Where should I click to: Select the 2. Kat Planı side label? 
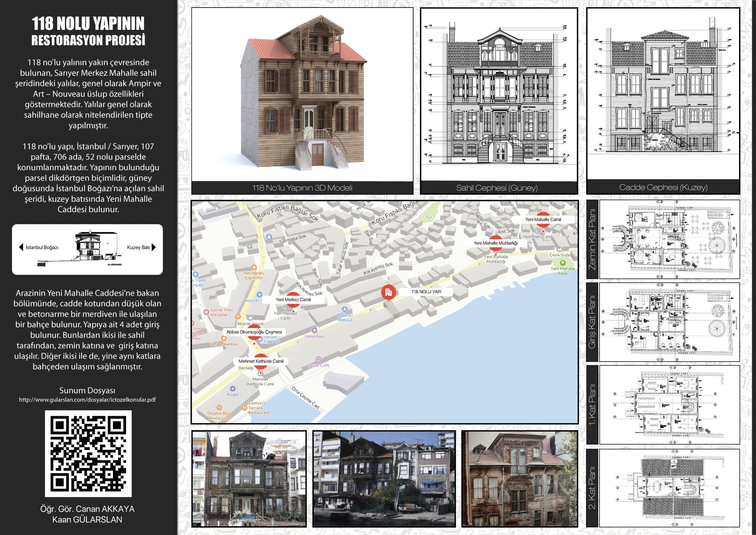tap(592, 488)
